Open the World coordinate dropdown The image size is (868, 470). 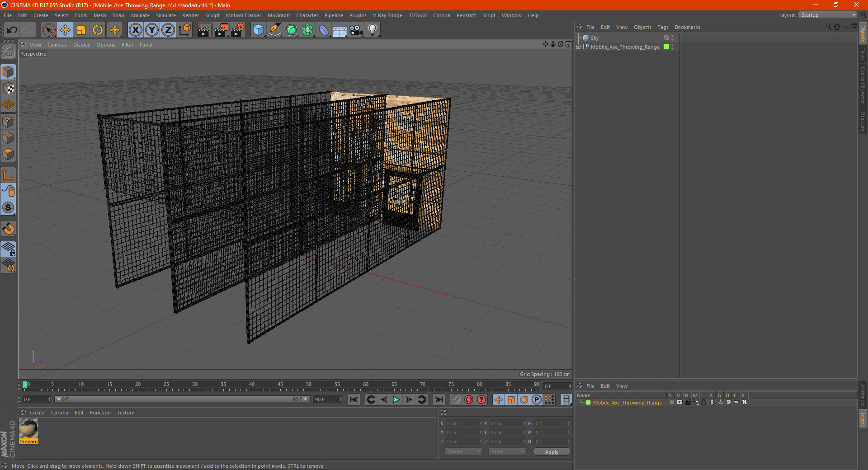pyautogui.click(x=463, y=451)
